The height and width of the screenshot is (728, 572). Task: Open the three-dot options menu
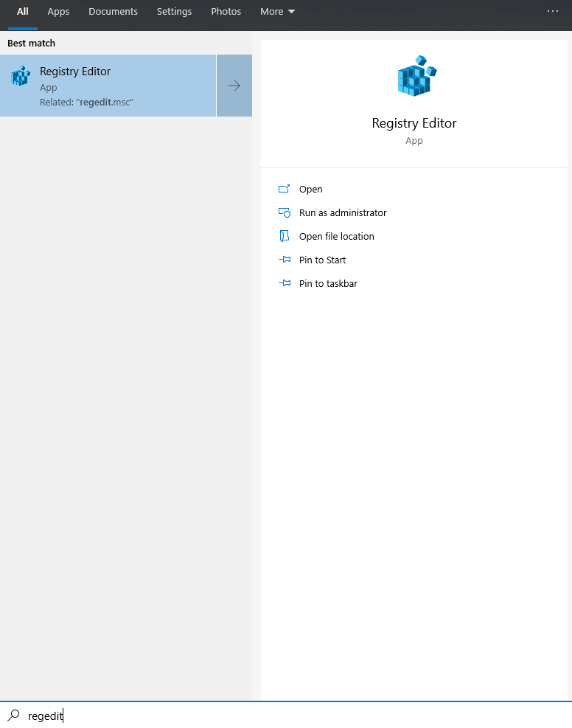[553, 11]
